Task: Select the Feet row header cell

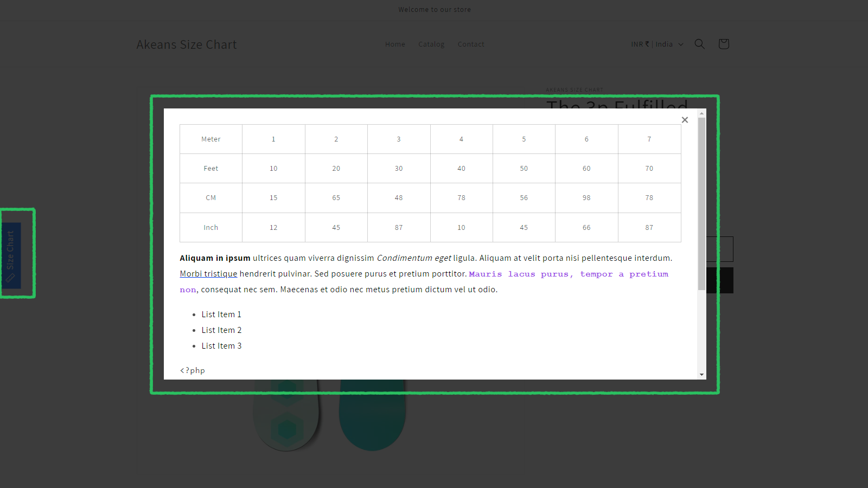Action: point(211,169)
